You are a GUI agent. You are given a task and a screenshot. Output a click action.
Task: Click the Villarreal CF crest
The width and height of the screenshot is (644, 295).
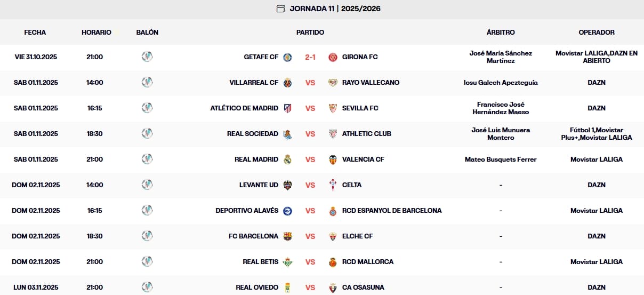pyautogui.click(x=287, y=83)
